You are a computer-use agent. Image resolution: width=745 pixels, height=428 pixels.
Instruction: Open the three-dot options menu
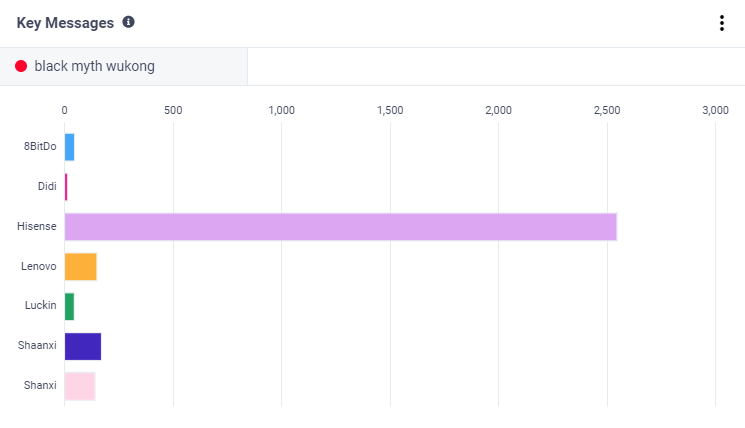coord(721,23)
